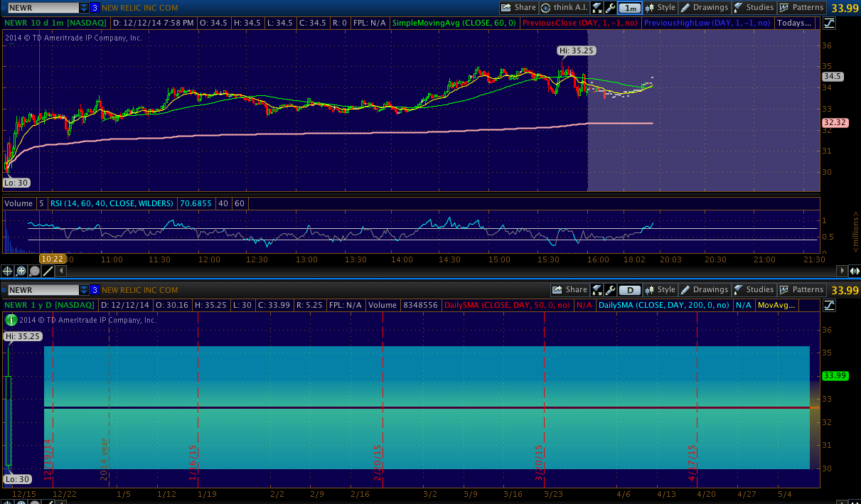Open the Style dropdown in top toolbar
The width and height of the screenshot is (861, 504).
[661, 8]
